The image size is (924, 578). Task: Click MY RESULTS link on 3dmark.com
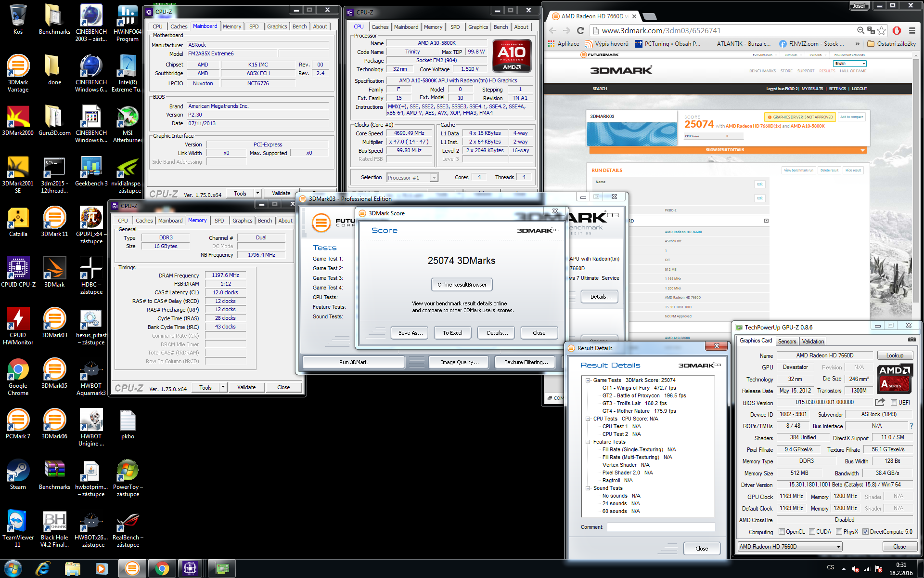coord(812,89)
